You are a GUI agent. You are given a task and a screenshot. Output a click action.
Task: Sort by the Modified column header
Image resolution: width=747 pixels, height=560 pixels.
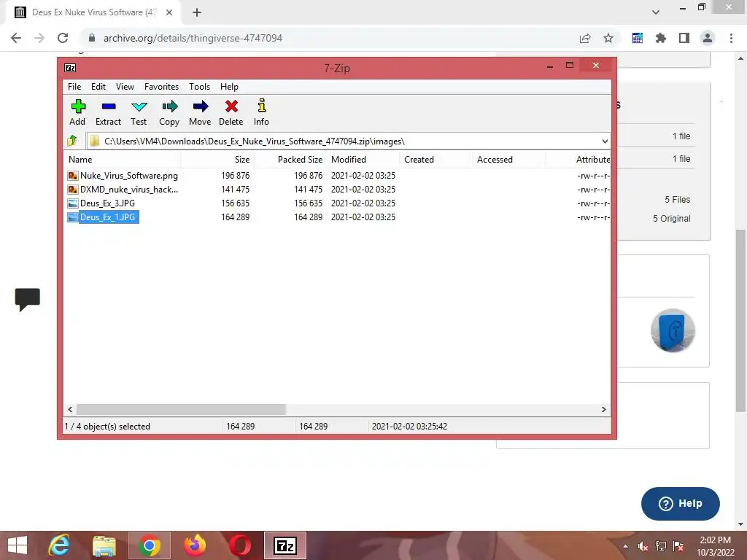pos(363,160)
